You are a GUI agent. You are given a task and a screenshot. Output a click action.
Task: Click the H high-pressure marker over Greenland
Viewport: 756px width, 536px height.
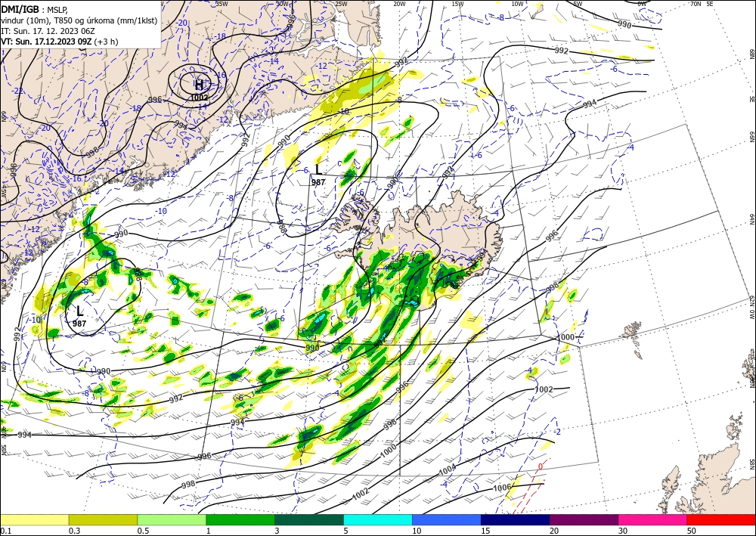(199, 85)
